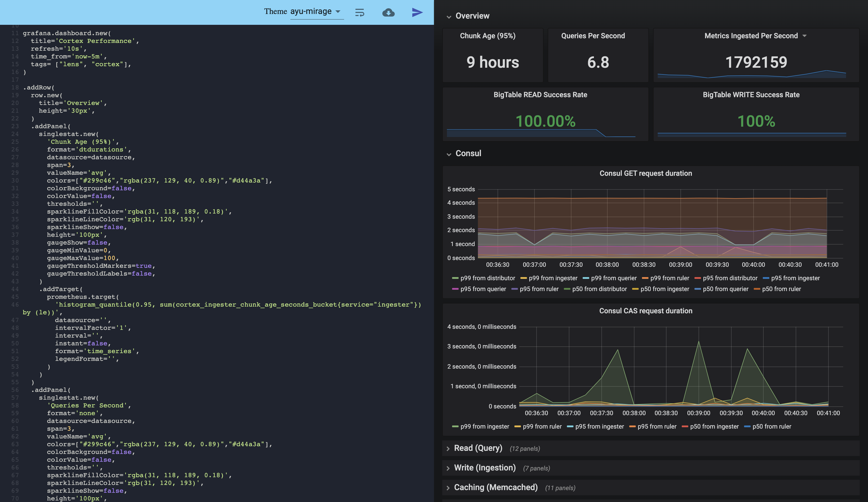This screenshot has width=868, height=502.
Task: Expand the Read (Query) row
Action: (478, 448)
